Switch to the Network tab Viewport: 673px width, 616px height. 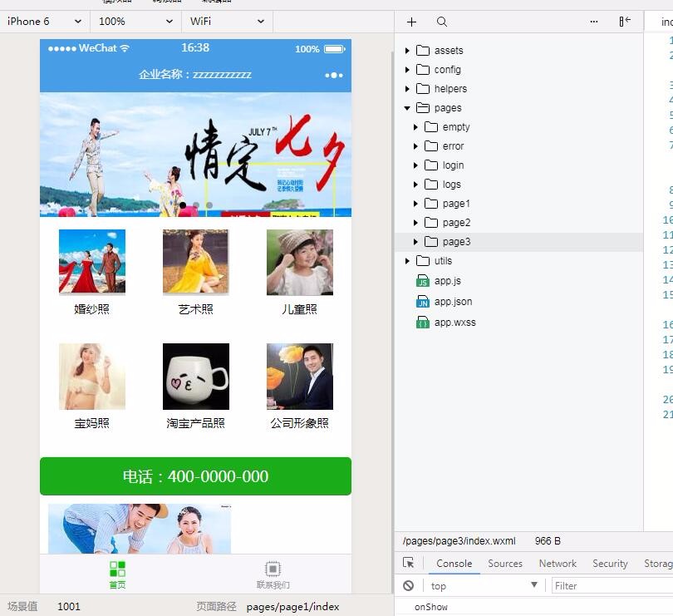(557, 563)
